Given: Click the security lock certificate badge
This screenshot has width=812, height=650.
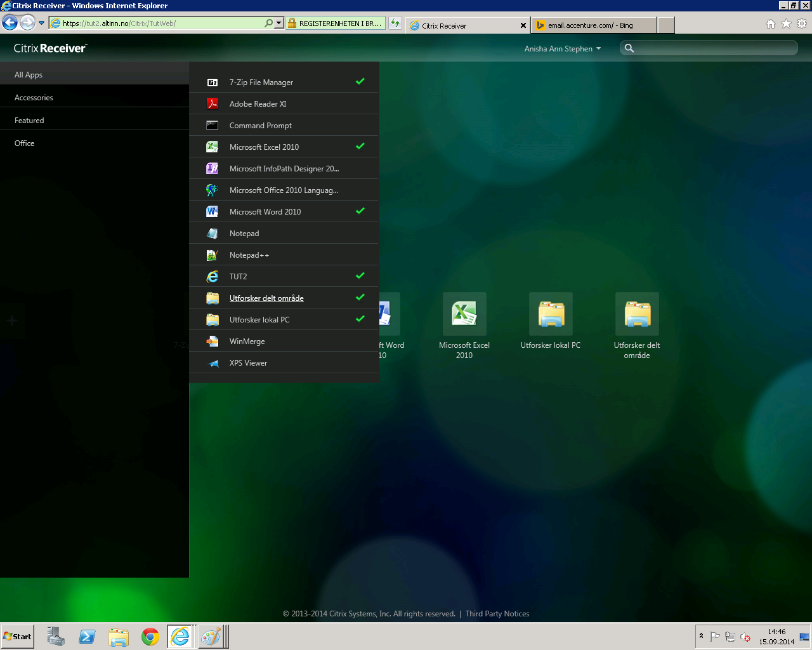Looking at the screenshot, I should pos(335,23).
